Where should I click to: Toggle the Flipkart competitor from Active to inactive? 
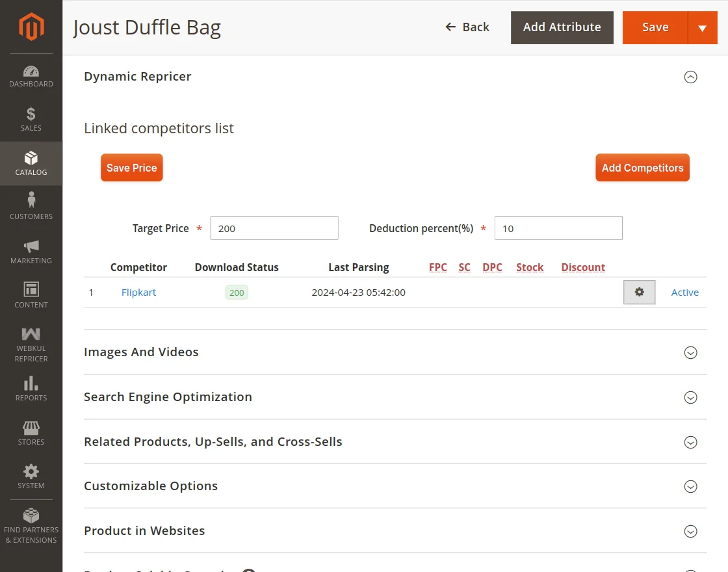pos(684,292)
